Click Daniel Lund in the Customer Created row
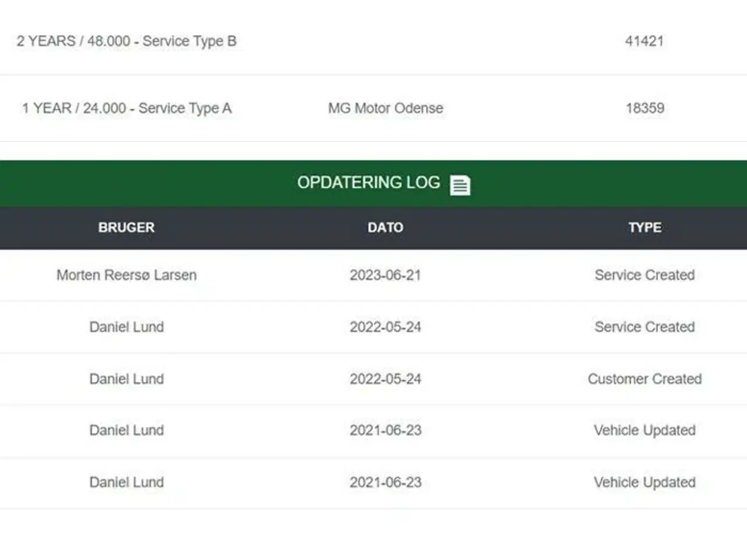Image resolution: width=747 pixels, height=560 pixels. 127,379
